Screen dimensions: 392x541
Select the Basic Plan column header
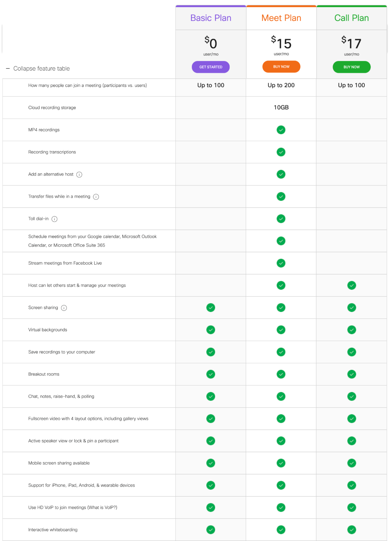point(211,18)
